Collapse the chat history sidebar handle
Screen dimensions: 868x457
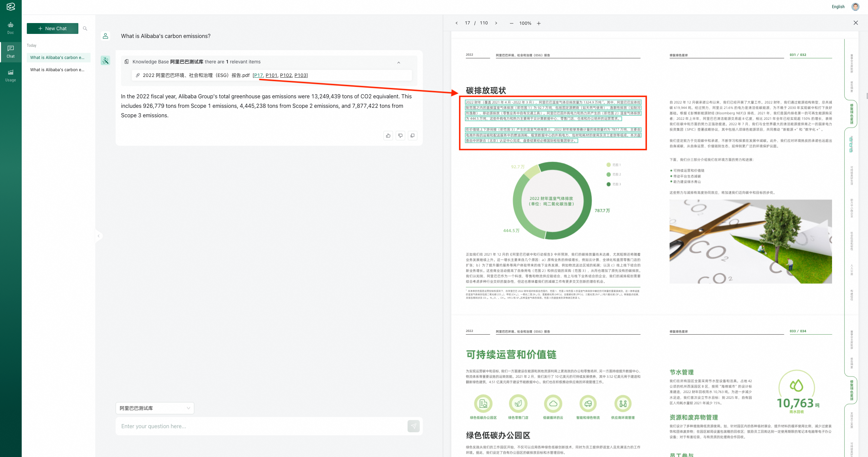coord(99,236)
